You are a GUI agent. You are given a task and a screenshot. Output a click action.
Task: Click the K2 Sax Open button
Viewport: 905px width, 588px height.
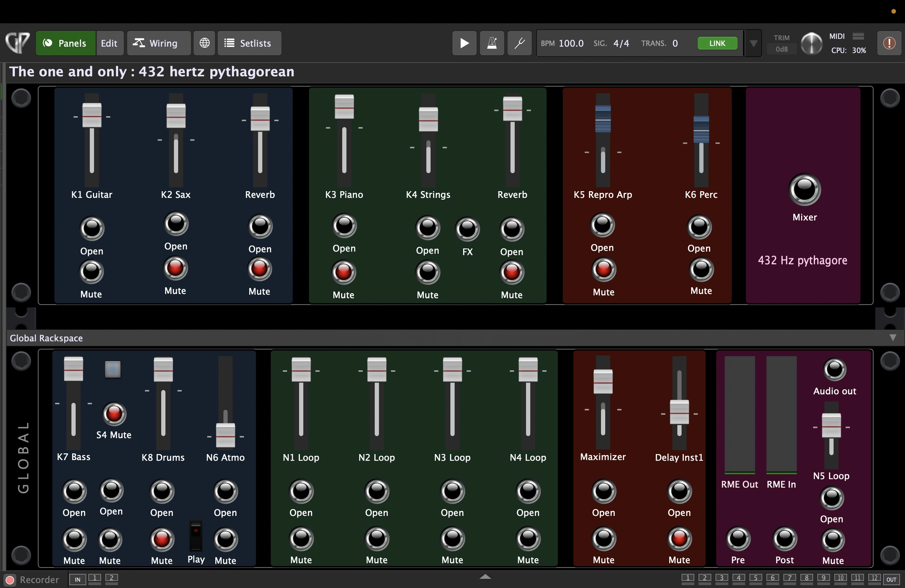click(176, 223)
